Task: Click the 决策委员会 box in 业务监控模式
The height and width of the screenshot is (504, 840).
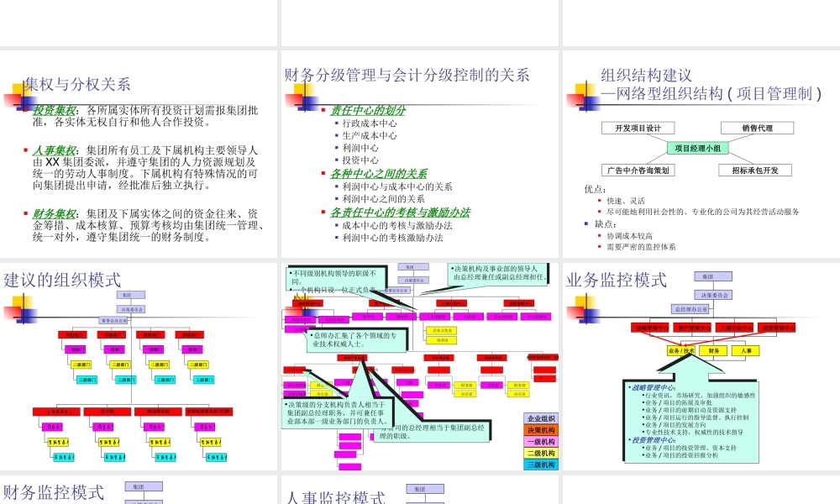Action: [713, 295]
